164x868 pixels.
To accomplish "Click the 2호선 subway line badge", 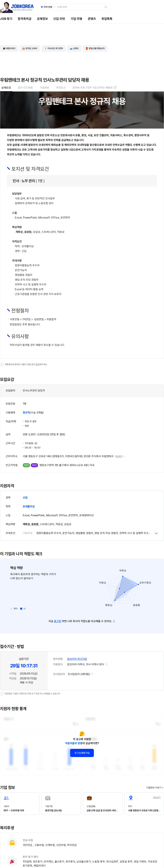I will (26, 465).
